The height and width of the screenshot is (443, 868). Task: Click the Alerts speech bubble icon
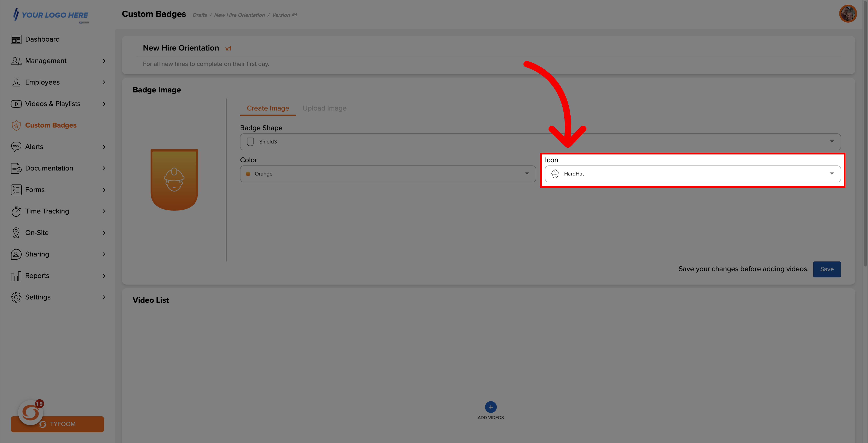(x=16, y=147)
